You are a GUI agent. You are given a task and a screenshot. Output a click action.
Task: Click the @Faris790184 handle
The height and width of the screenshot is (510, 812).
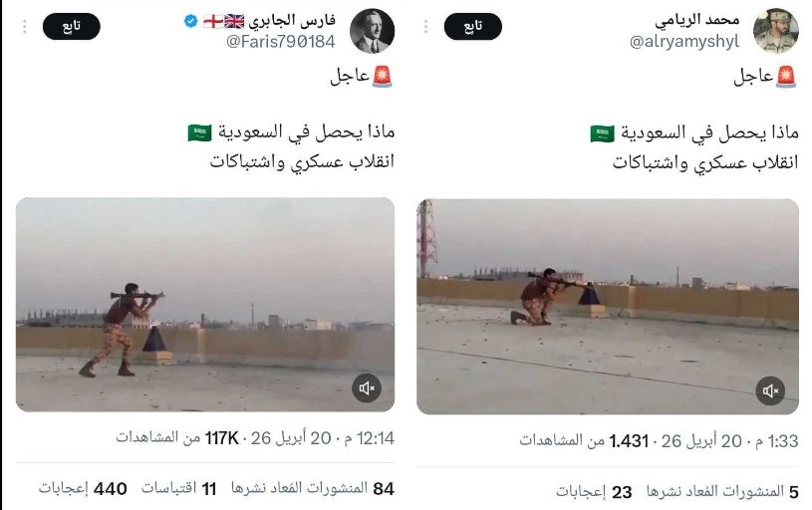click(281, 42)
